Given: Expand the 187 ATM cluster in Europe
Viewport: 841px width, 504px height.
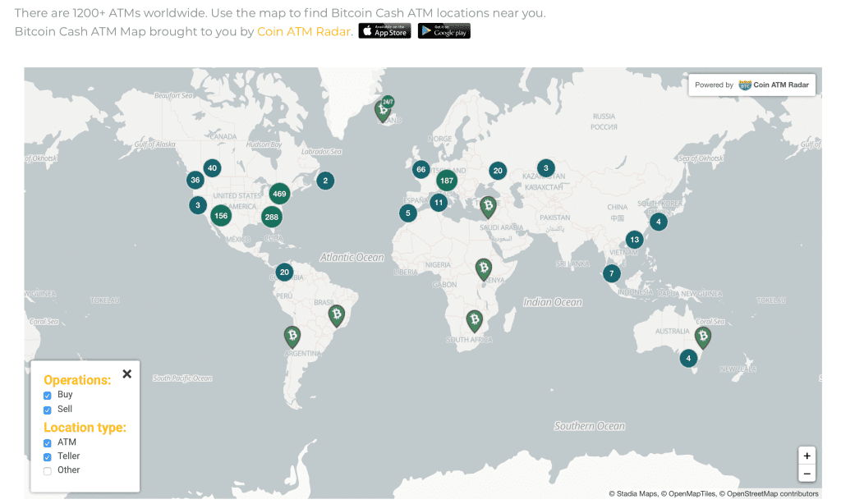Looking at the screenshot, I should tap(446, 181).
